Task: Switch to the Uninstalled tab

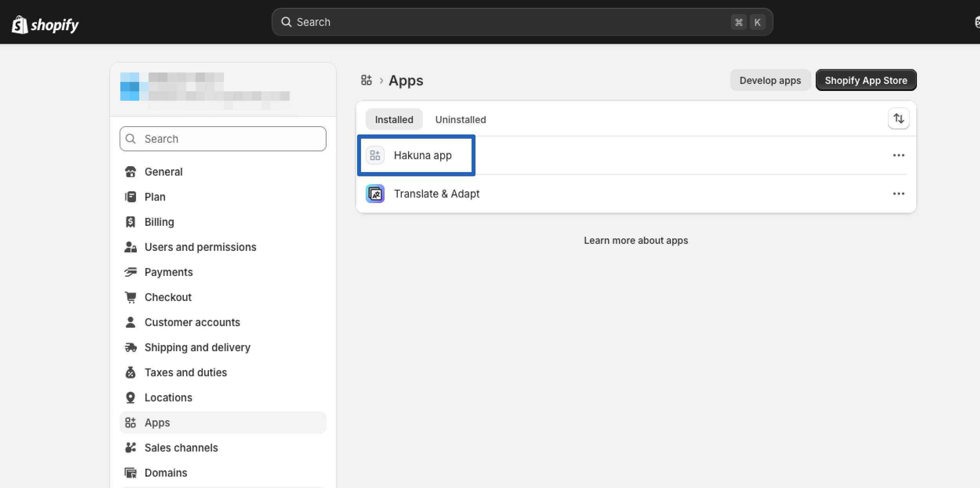Action: coord(460,120)
